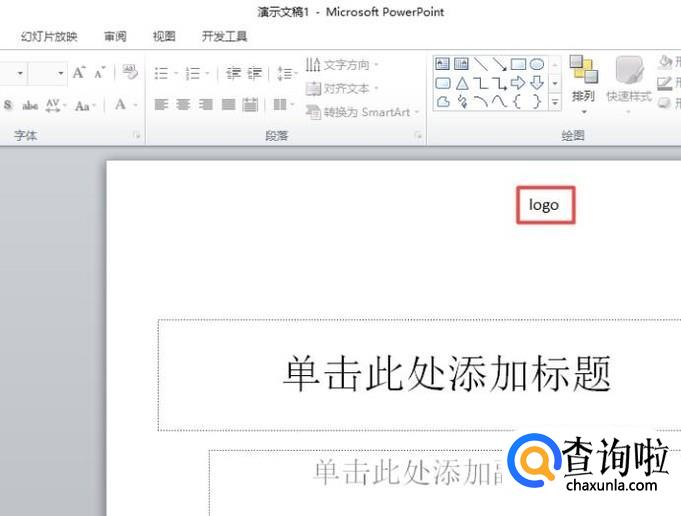
Task: Select the rectangle shape
Action: coord(519,64)
